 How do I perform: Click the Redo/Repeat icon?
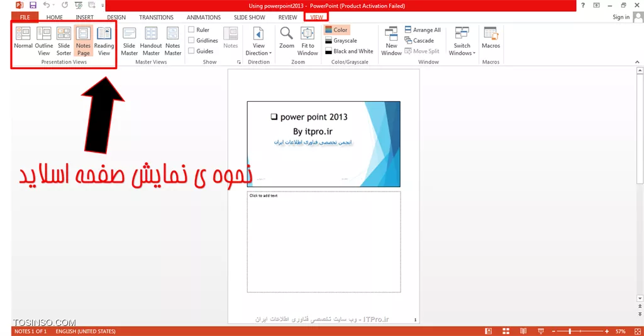(x=65, y=5)
